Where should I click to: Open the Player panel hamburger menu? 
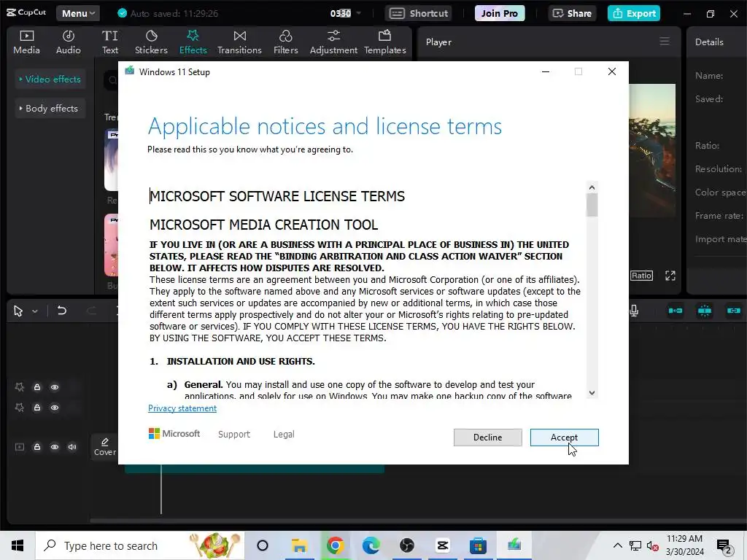665,42
